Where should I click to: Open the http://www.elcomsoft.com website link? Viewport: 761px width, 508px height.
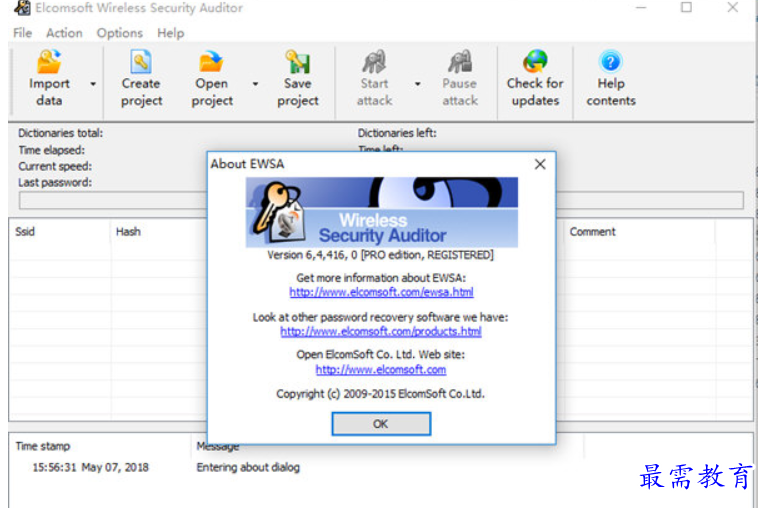pos(381,370)
